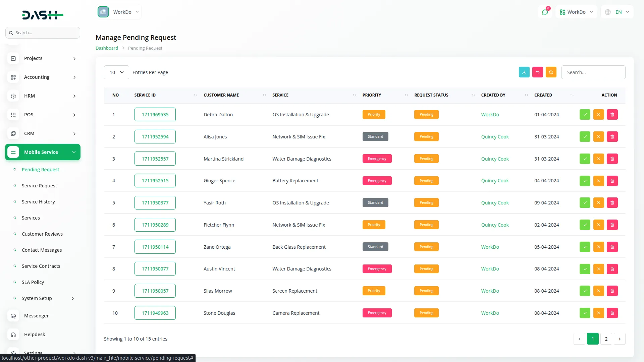Viewport: 644px width, 362px height.
Task: Delete Stone Douglas request with trash icon
Action: point(612,313)
